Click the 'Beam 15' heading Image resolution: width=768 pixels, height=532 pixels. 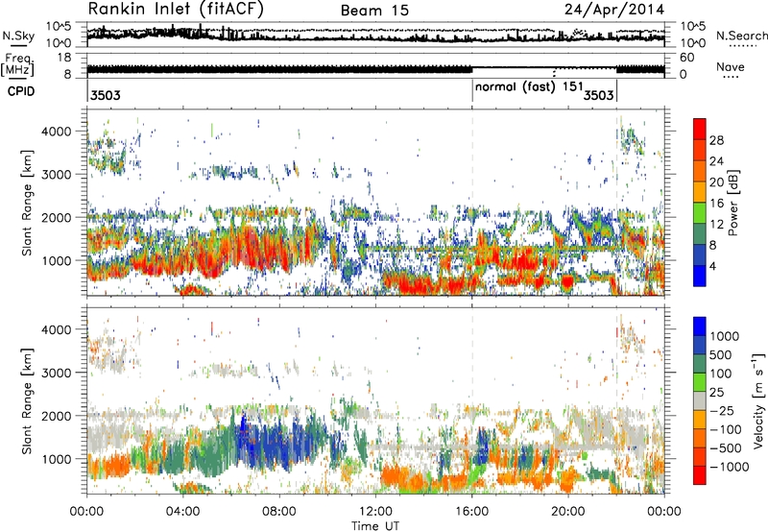coord(374,11)
